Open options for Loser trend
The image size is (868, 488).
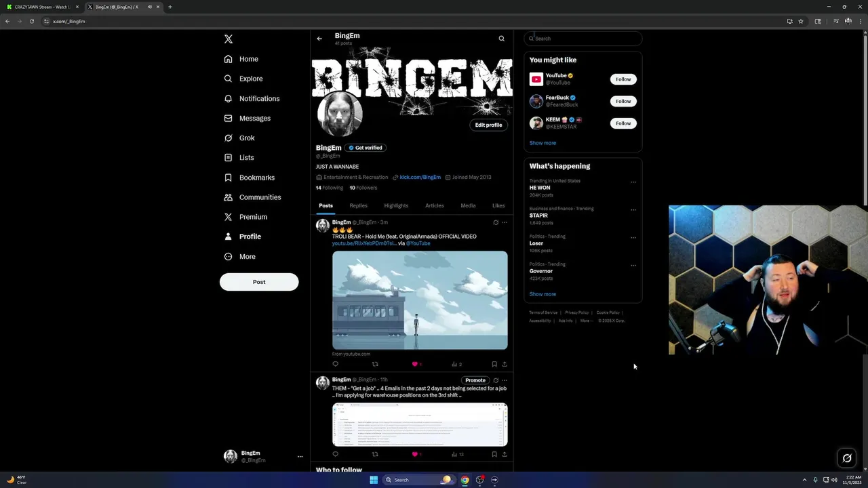(633, 237)
